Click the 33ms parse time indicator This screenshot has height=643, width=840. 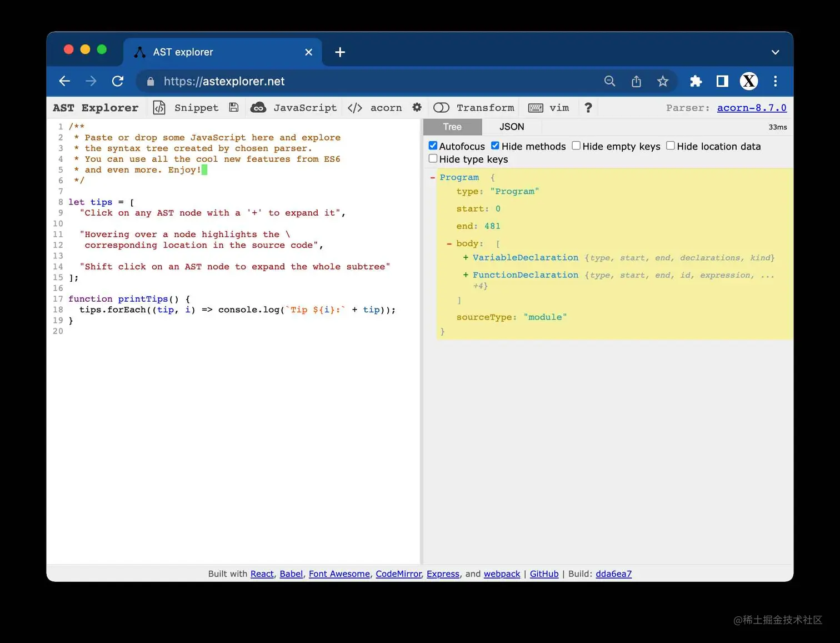pyautogui.click(x=777, y=127)
